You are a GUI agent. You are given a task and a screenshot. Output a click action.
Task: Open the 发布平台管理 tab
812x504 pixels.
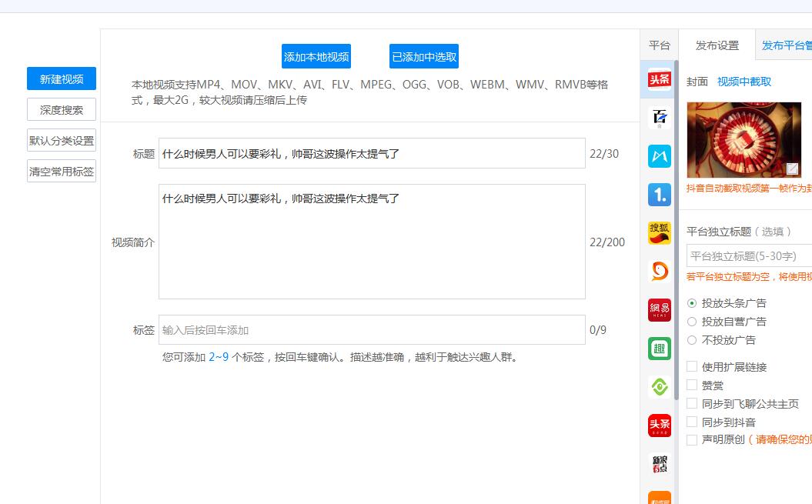click(786, 45)
